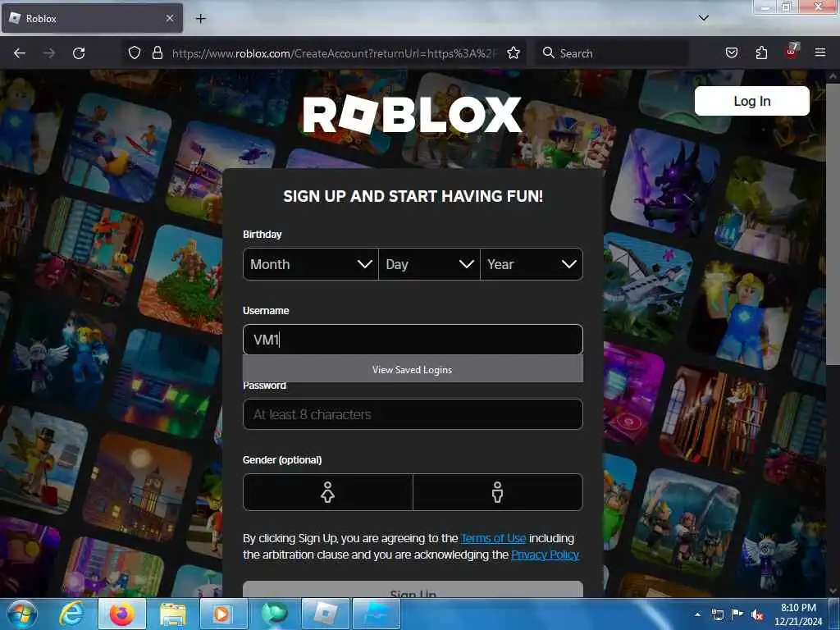Choose View Saved Logins suggestion
Image resolution: width=840 pixels, height=630 pixels.
point(413,370)
